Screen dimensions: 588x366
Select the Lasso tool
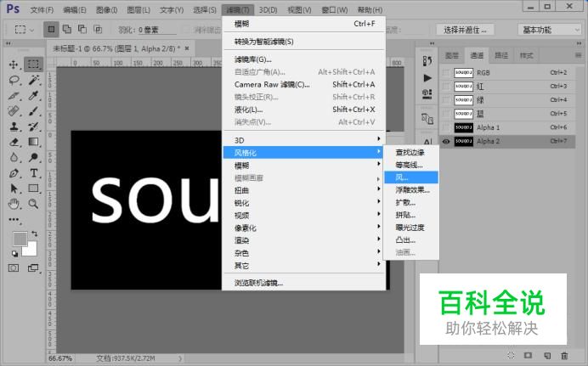(14, 80)
